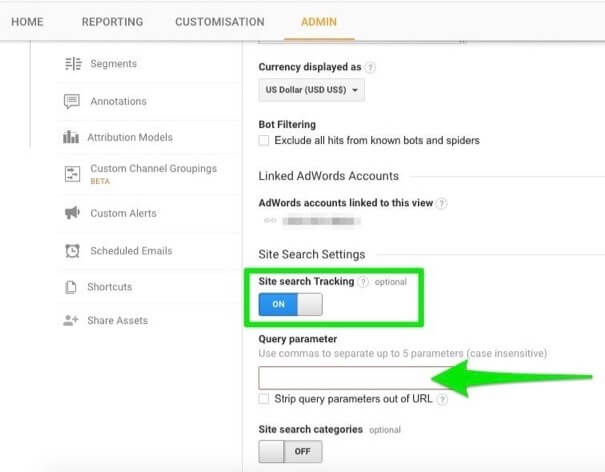Switch on Site search categories toggle
The height and width of the screenshot is (472, 605).
click(x=290, y=453)
